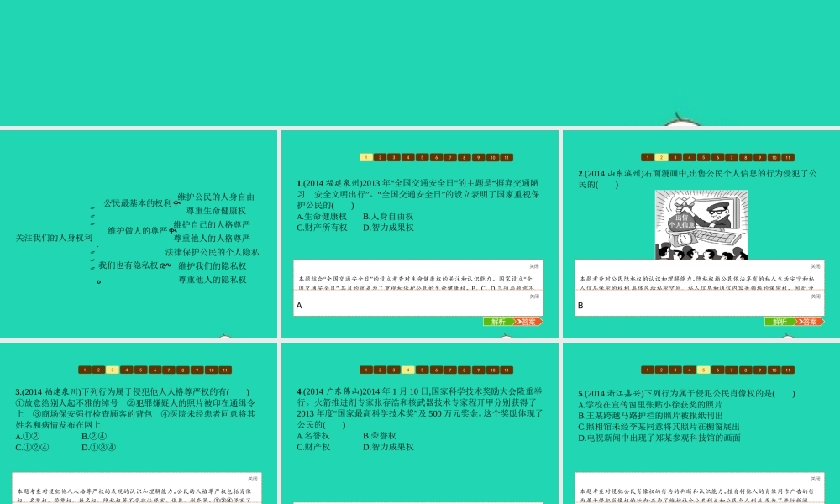Select highlighted tab 4 on question 4 slide

click(408, 370)
